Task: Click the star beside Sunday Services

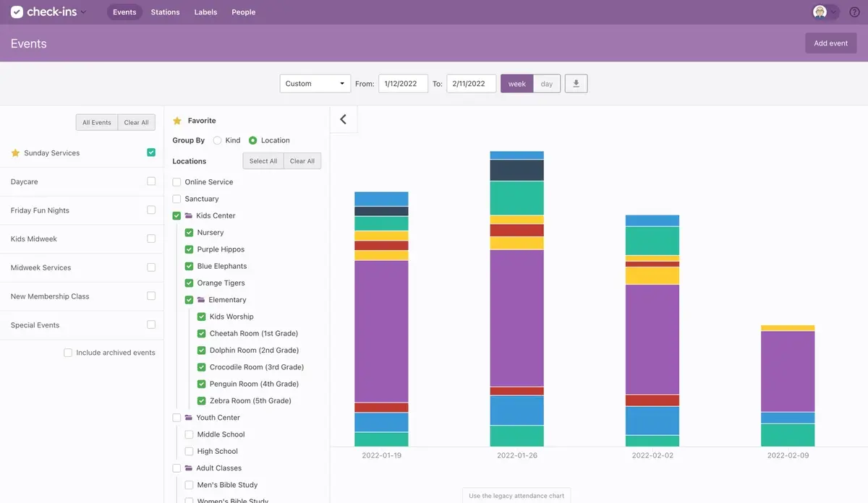Action: tap(15, 153)
